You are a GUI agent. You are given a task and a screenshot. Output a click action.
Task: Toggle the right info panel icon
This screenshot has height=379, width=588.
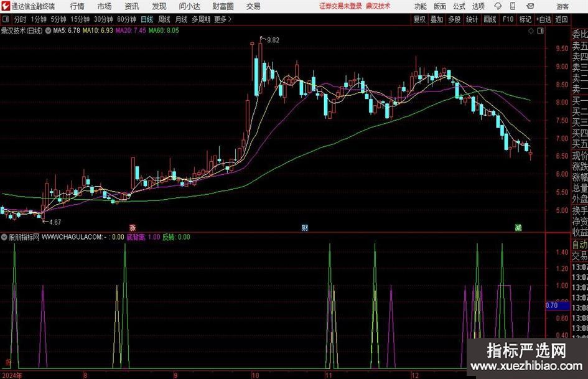pyautogui.click(x=540, y=31)
